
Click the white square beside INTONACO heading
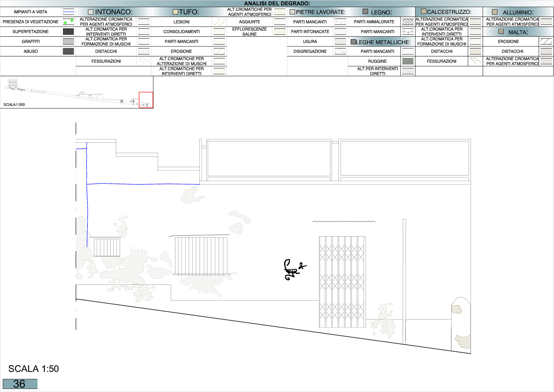(x=91, y=12)
